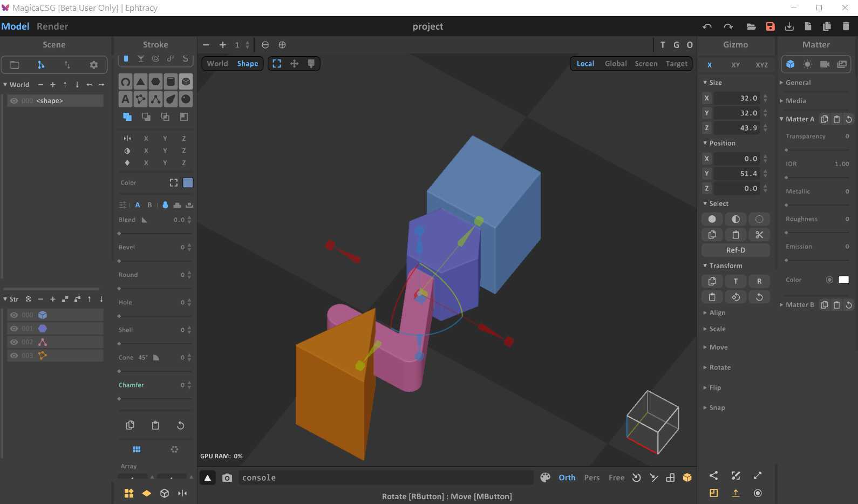Click the Screen orientation button
858x504 pixels.
coord(646,64)
